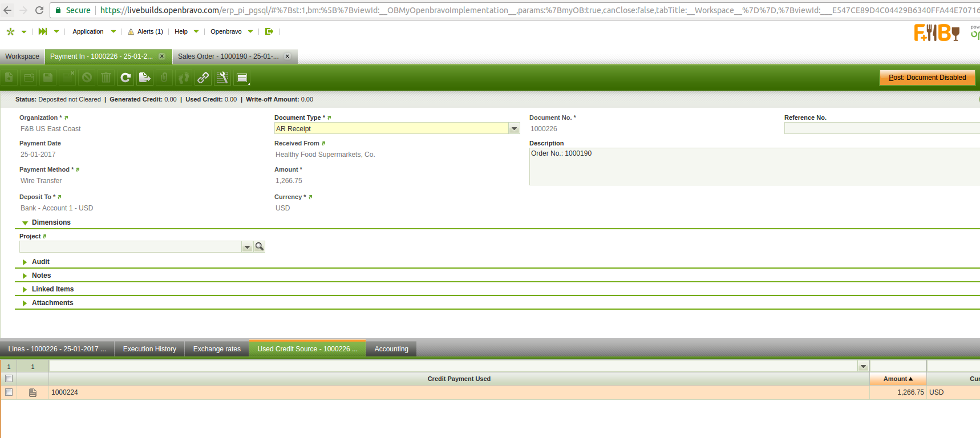980x438 pixels.
Task: Click the personalize form wrench icon
Action: (222, 78)
